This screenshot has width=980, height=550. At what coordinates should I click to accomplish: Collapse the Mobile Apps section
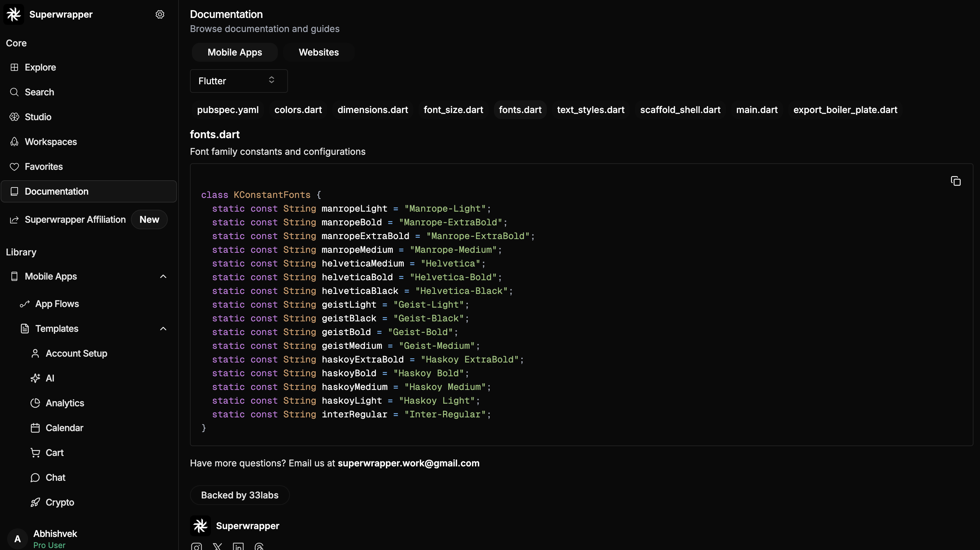163,276
